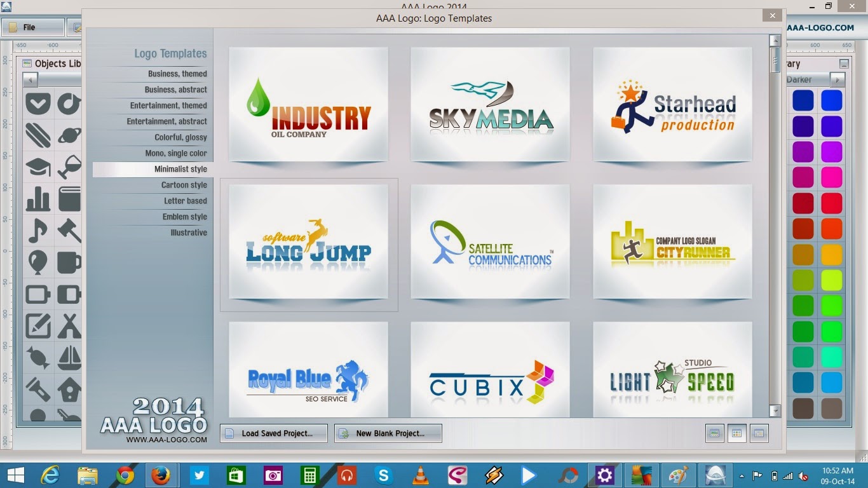Viewport: 868px width, 488px height.
Task: Choose the Starhead Production template
Action: (672, 104)
